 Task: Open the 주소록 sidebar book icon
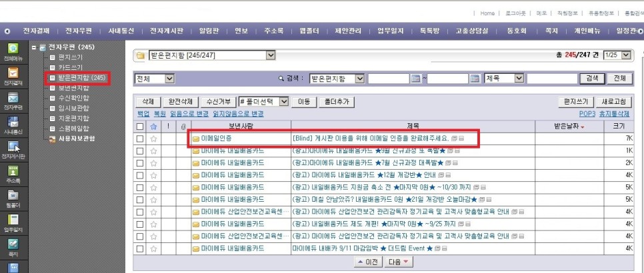(13, 170)
